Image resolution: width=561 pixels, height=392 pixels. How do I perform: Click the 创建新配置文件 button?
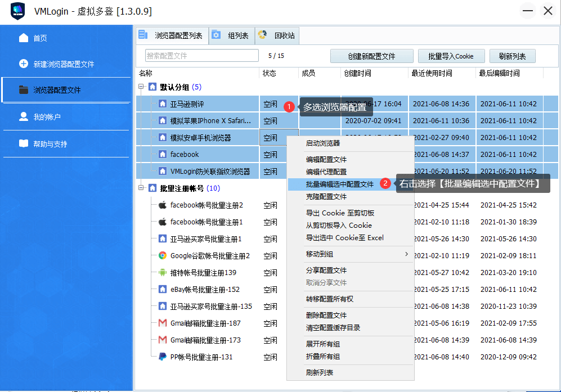pyautogui.click(x=372, y=56)
